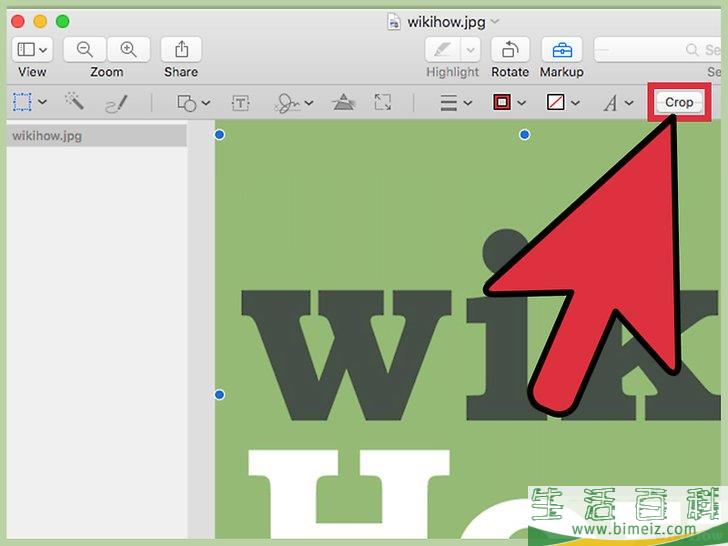Open the Text Style A tool
This screenshot has width=728, height=546.
tap(610, 103)
